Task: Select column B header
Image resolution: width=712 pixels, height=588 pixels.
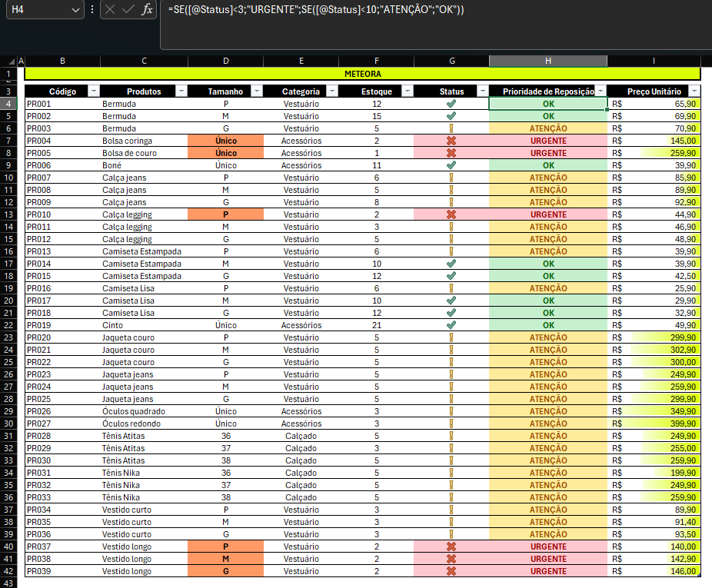Action: (x=62, y=61)
